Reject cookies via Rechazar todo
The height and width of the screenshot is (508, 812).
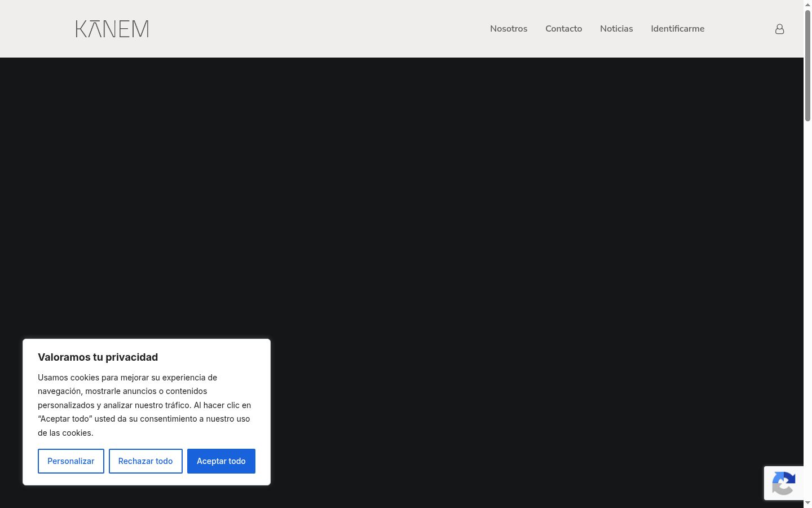coord(145,461)
